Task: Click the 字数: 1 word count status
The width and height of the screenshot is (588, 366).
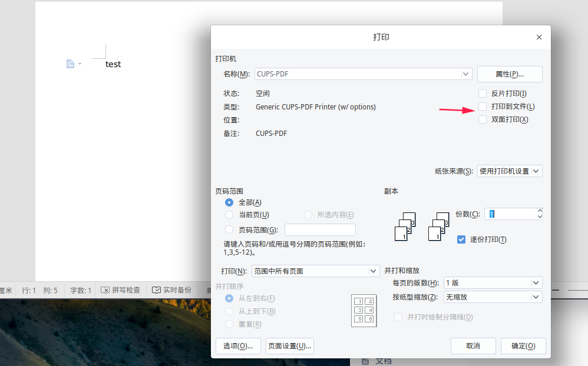Action: 81,290
